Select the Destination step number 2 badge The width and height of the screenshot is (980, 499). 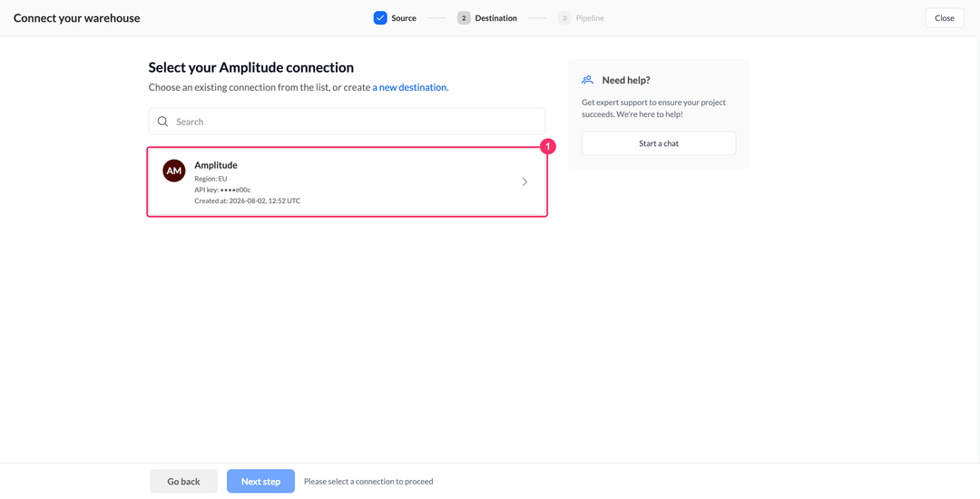pyautogui.click(x=464, y=18)
